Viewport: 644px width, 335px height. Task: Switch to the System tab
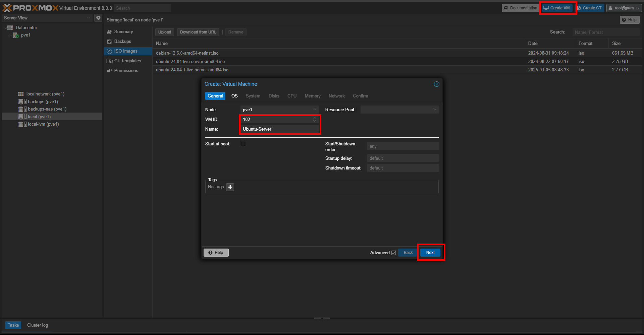click(x=253, y=96)
